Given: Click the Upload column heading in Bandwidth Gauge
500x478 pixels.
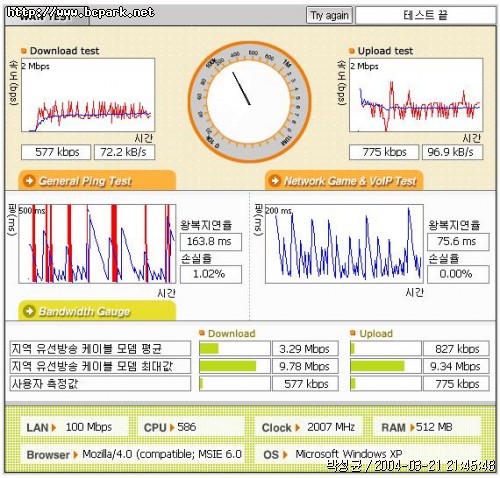Looking at the screenshot, I should 376,333.
